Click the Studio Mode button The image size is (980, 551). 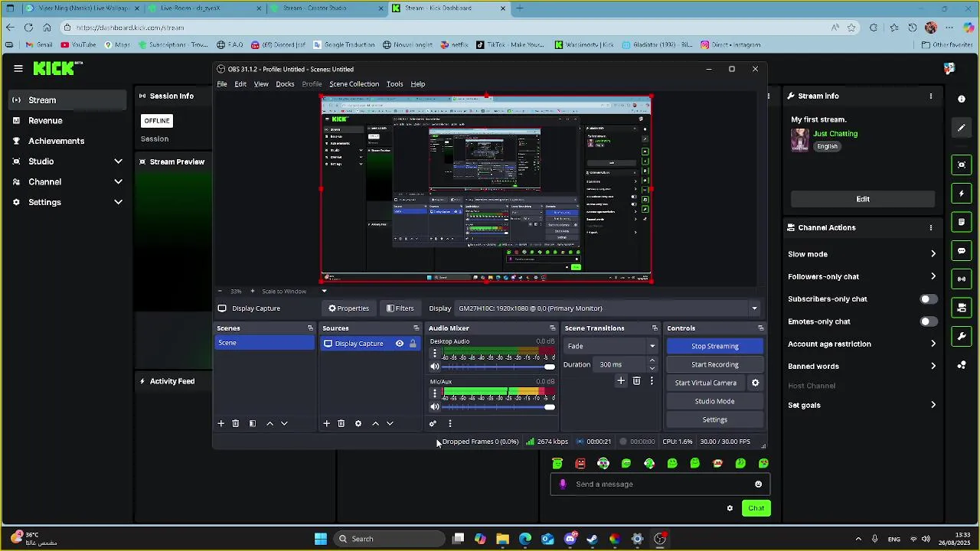point(714,401)
